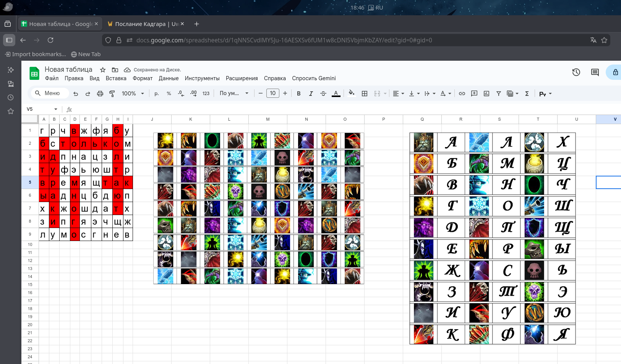Viewport: 621px width, 364px height.
Task: Click the undo arrow in the toolbar
Action: coord(76,94)
